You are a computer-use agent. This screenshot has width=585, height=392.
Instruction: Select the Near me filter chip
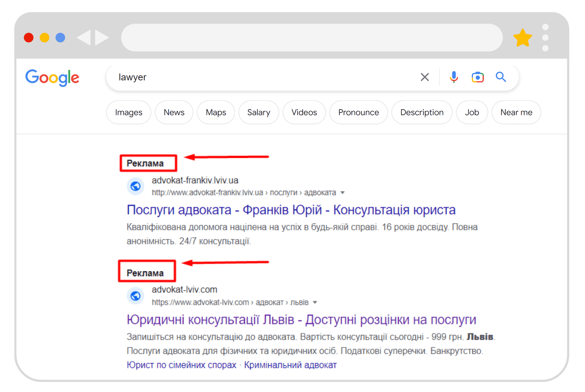coord(516,112)
